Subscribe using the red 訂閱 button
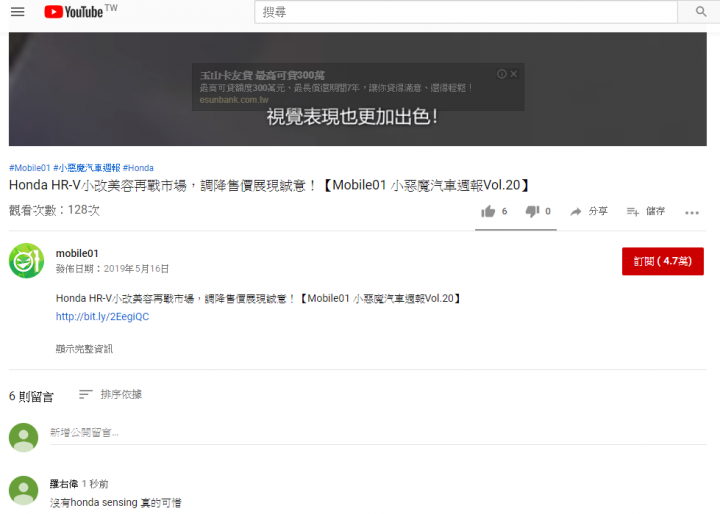The height and width of the screenshot is (514, 720). 663,261
